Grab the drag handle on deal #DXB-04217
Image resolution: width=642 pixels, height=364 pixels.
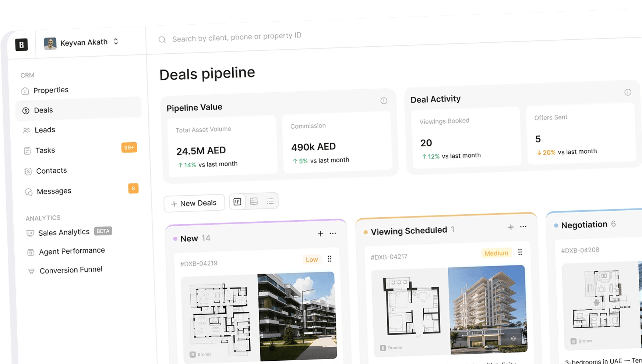pos(520,252)
